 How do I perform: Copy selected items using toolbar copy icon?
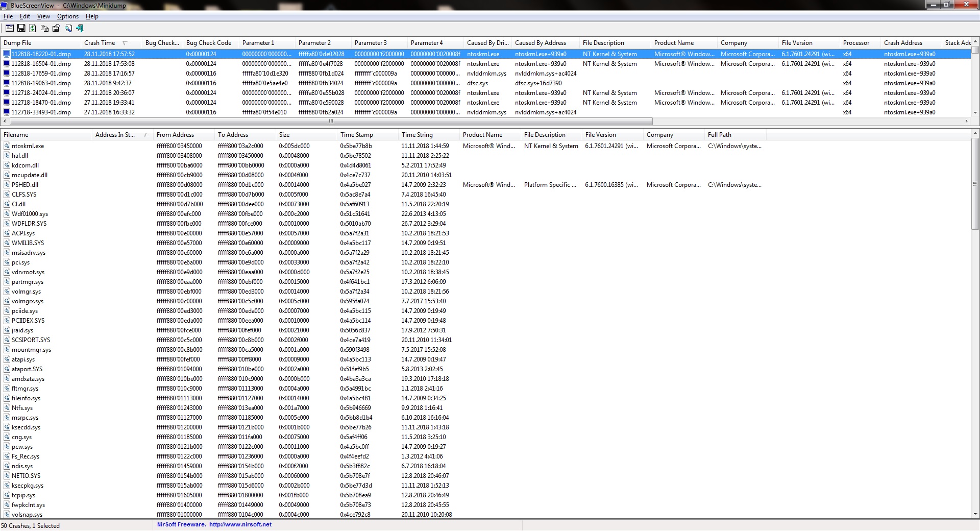point(44,28)
